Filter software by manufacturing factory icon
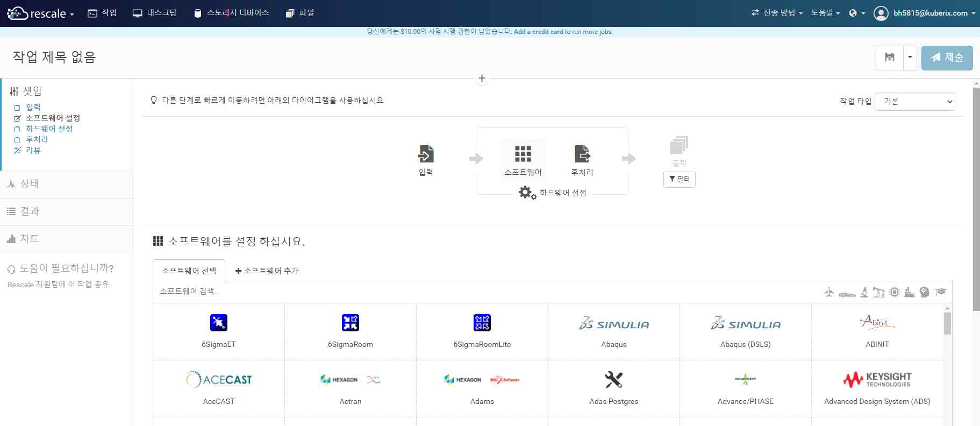This screenshot has width=980, height=426. coord(910,292)
